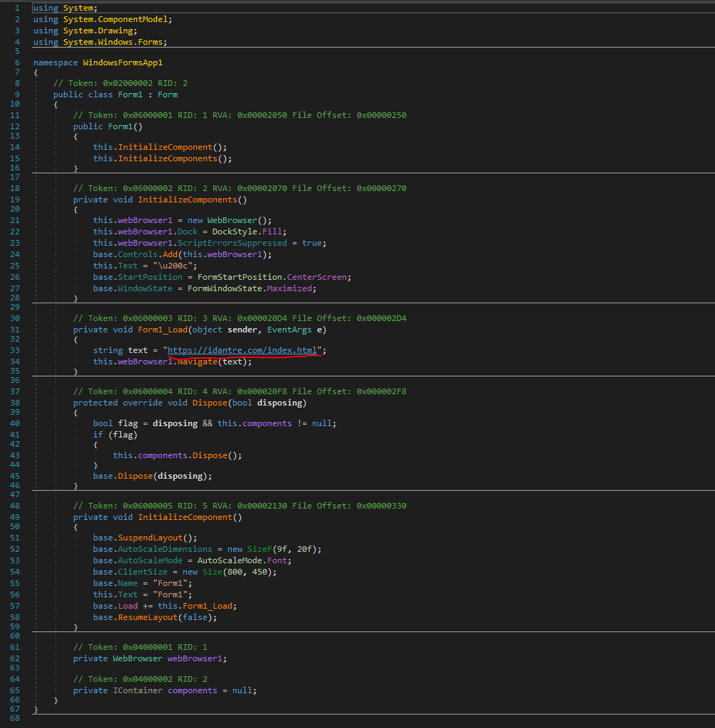
Task: Click the Token 0x06000005 comment
Action: (240, 506)
